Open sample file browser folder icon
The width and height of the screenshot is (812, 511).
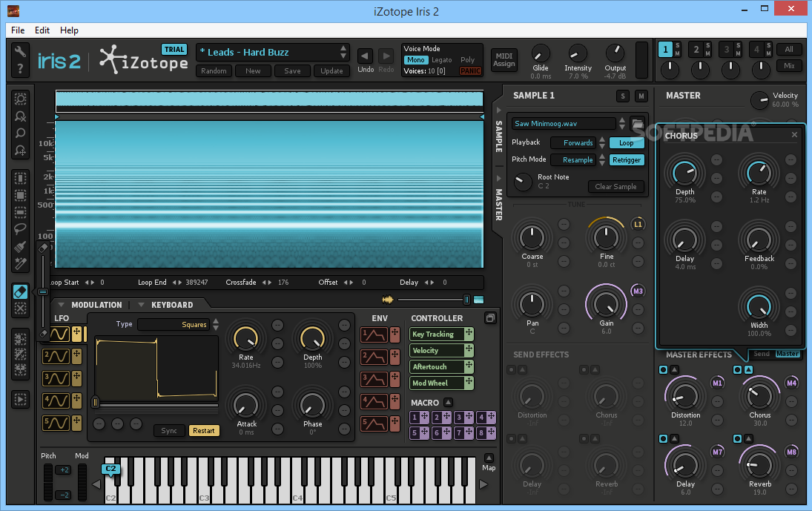pyautogui.click(x=638, y=124)
